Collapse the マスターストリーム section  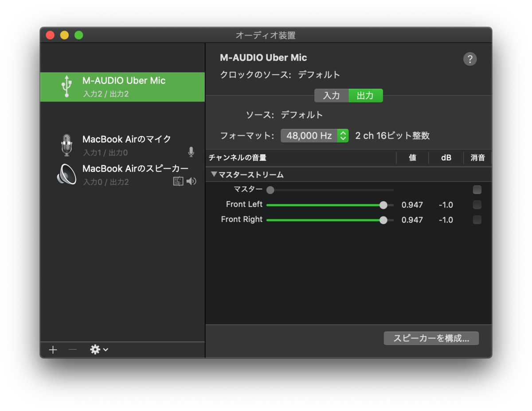point(214,175)
